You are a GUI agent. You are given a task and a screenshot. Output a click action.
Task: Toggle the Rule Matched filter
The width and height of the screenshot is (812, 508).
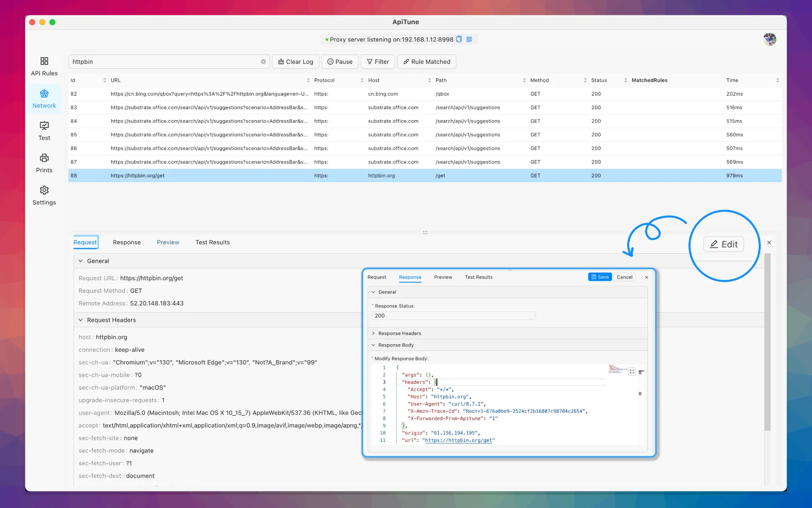point(426,61)
